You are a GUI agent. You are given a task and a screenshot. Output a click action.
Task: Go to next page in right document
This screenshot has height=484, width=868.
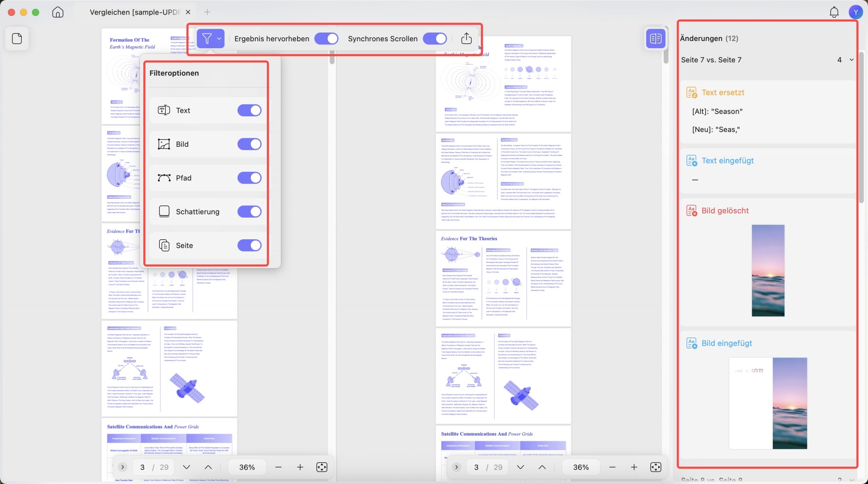pyautogui.click(x=520, y=467)
